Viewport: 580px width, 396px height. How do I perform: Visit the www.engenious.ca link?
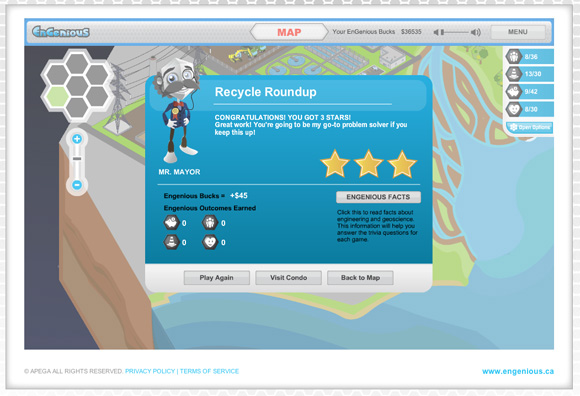[x=518, y=371]
